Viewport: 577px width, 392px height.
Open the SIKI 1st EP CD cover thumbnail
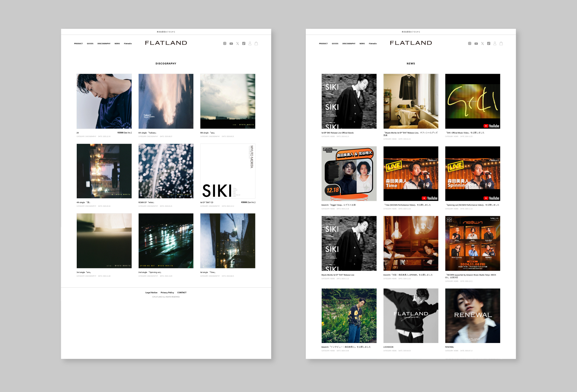pyautogui.click(x=228, y=171)
